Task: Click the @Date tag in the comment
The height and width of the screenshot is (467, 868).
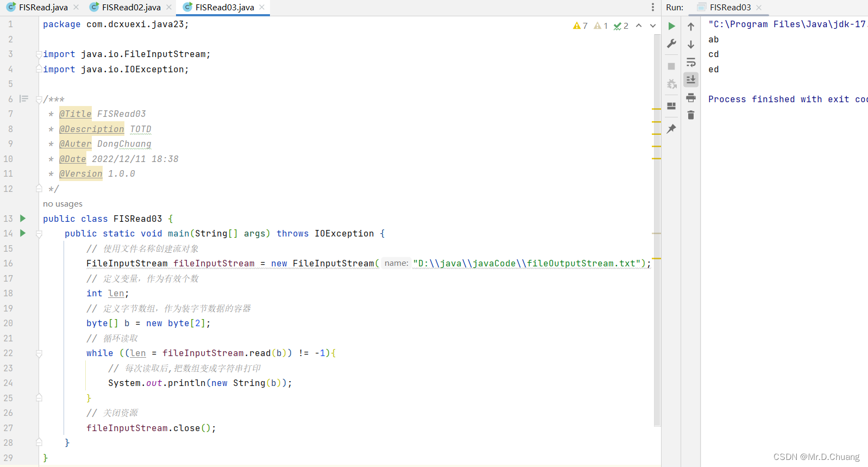Action: pyautogui.click(x=73, y=159)
